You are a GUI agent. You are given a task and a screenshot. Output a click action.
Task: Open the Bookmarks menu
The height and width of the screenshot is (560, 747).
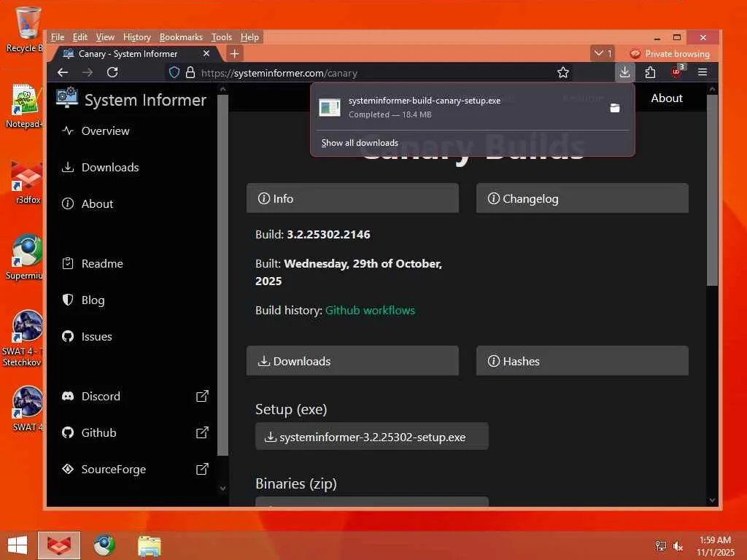181,37
